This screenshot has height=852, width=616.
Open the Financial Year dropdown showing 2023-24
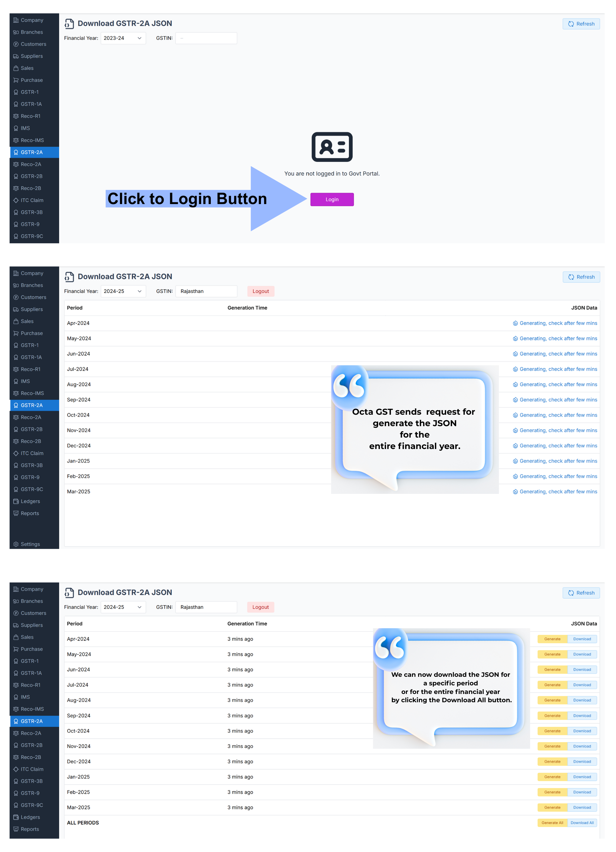tap(123, 38)
